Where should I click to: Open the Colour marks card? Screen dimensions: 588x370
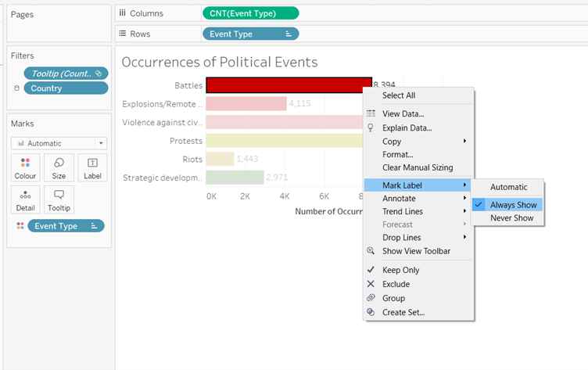coord(25,167)
